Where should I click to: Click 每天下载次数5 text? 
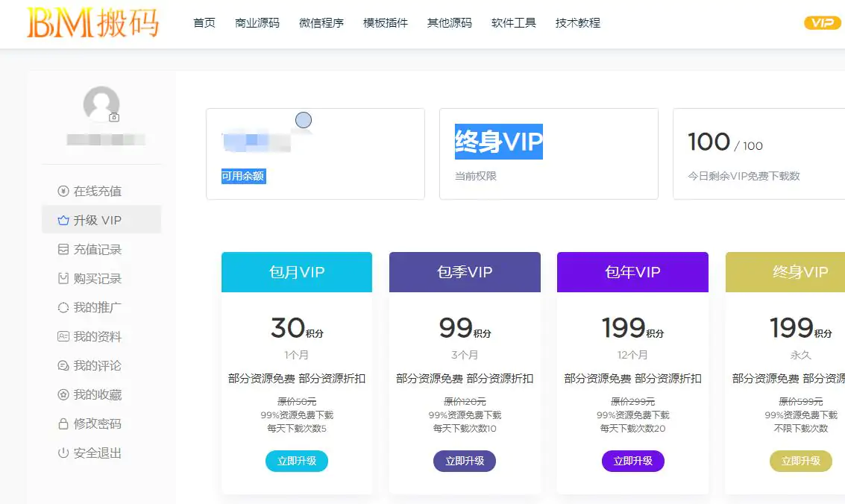pos(296,429)
